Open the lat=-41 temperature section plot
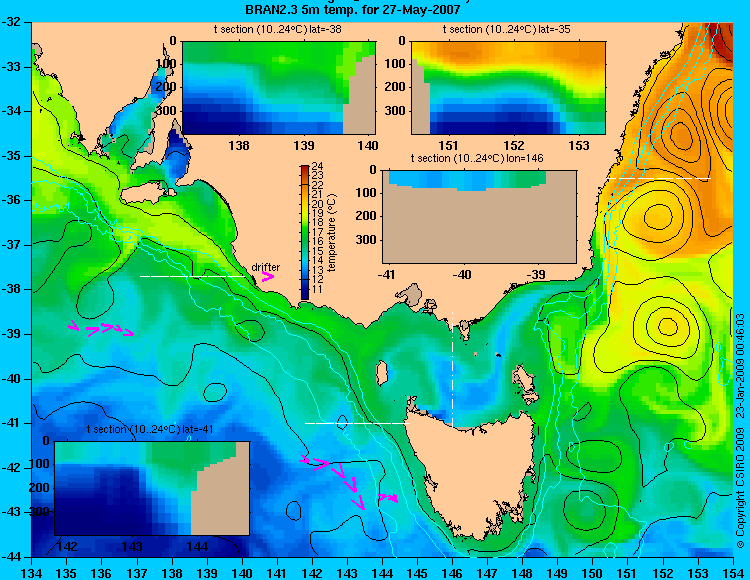This screenshot has width=750, height=580. point(152,488)
